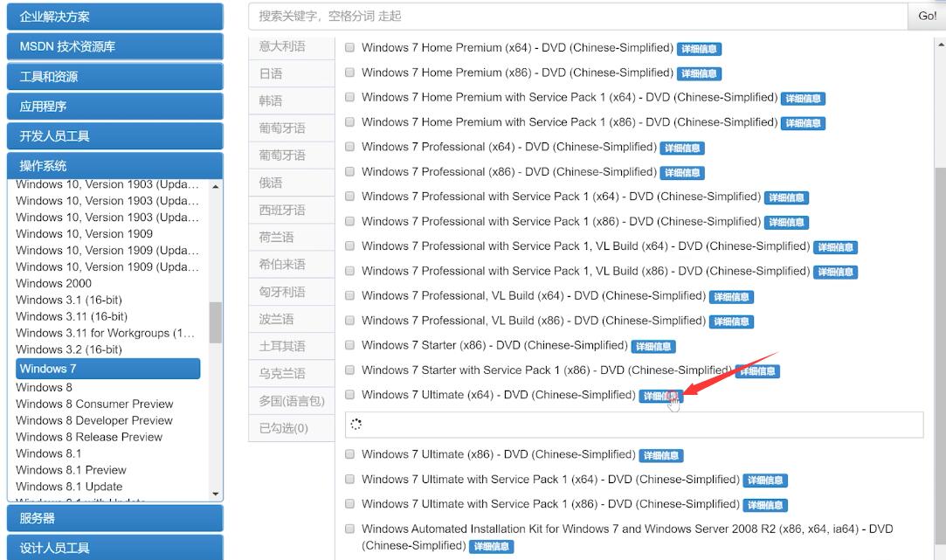Image resolution: width=946 pixels, height=560 pixels.
Task: Switch to 乌克兰语 language tab
Action: tap(292, 374)
